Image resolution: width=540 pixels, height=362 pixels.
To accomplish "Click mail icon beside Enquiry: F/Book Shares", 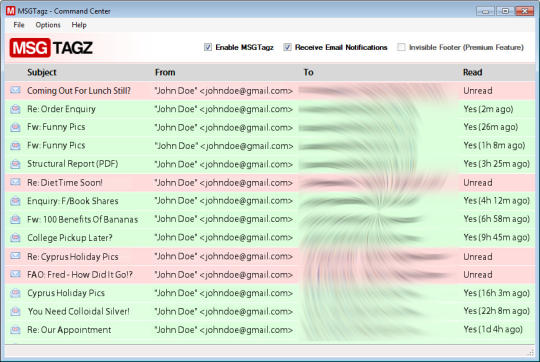I will [15, 201].
